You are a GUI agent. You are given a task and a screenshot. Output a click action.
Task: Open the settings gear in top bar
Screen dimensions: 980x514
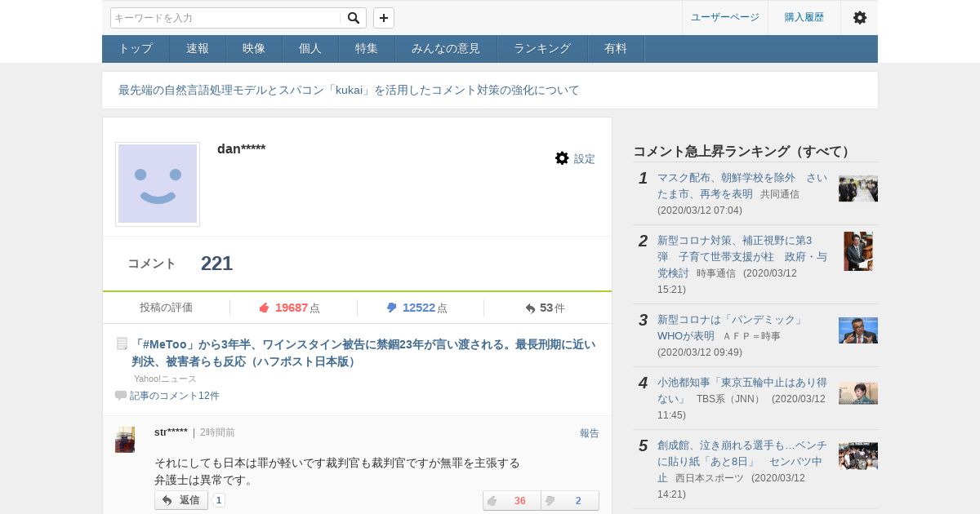coord(859,17)
